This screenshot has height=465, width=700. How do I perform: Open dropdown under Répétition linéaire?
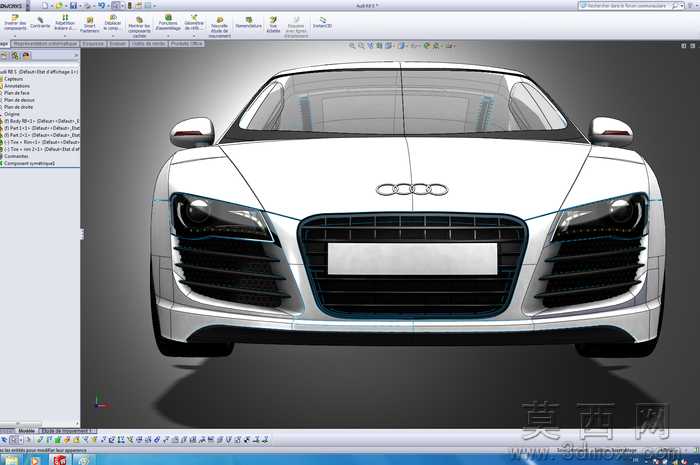(65, 36)
